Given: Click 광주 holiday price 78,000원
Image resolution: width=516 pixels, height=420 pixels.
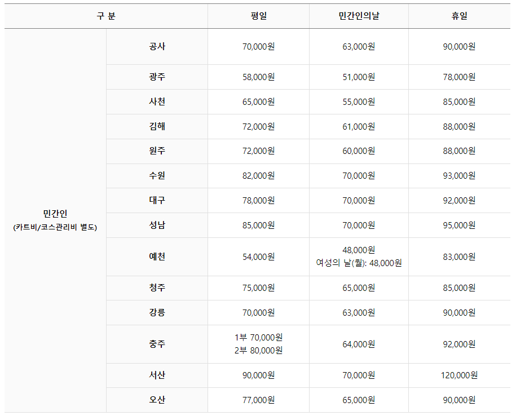Looking at the screenshot, I should [460, 77].
